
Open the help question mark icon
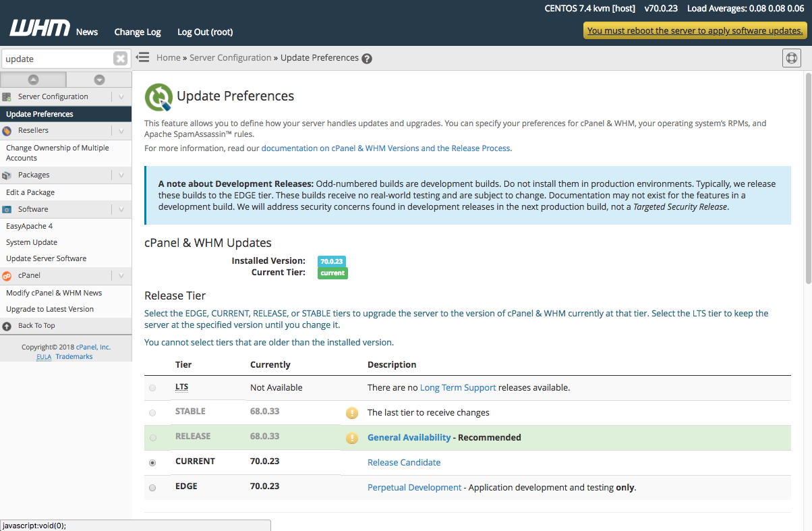367,59
